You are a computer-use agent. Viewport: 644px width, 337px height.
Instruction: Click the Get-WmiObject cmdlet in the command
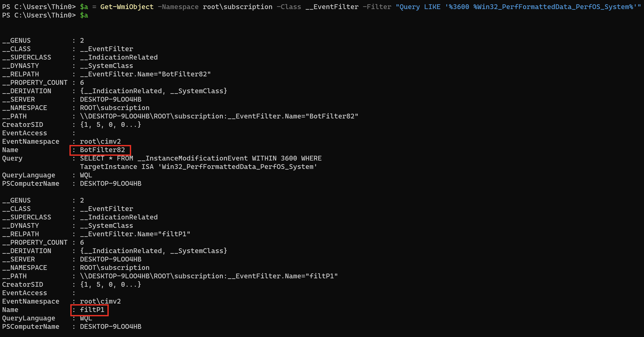(x=127, y=7)
